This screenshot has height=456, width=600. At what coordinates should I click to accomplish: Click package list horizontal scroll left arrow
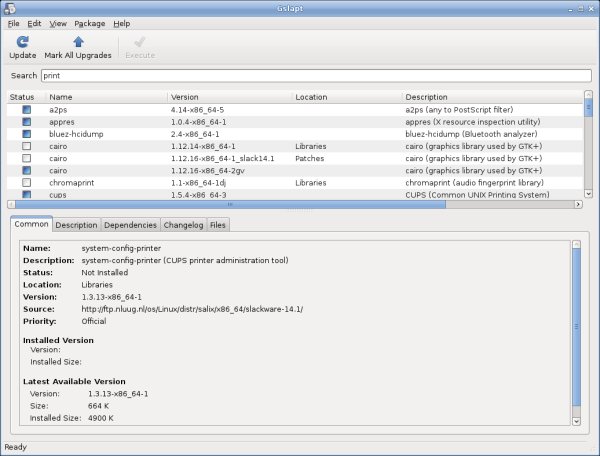coord(11,205)
